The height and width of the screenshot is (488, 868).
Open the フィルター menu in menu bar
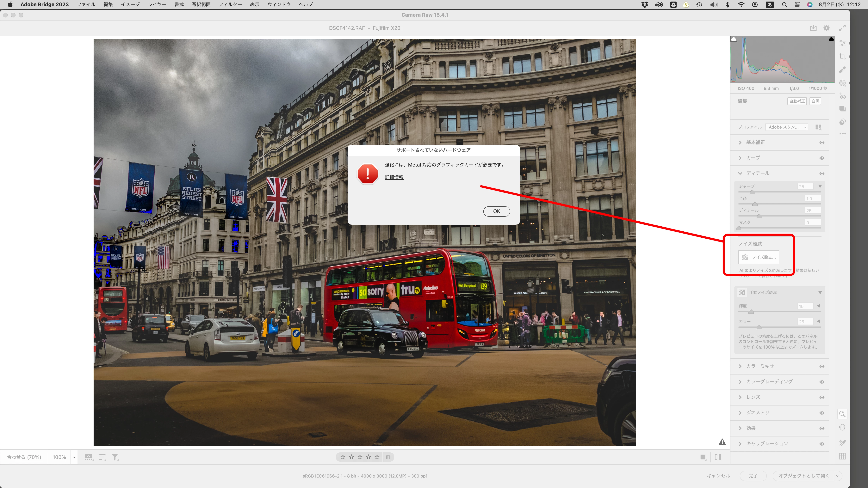coord(230,4)
